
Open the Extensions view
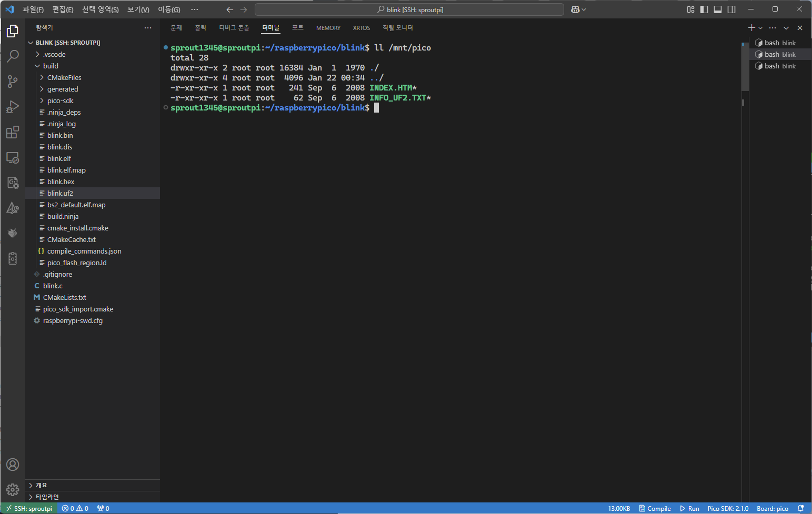(x=13, y=132)
